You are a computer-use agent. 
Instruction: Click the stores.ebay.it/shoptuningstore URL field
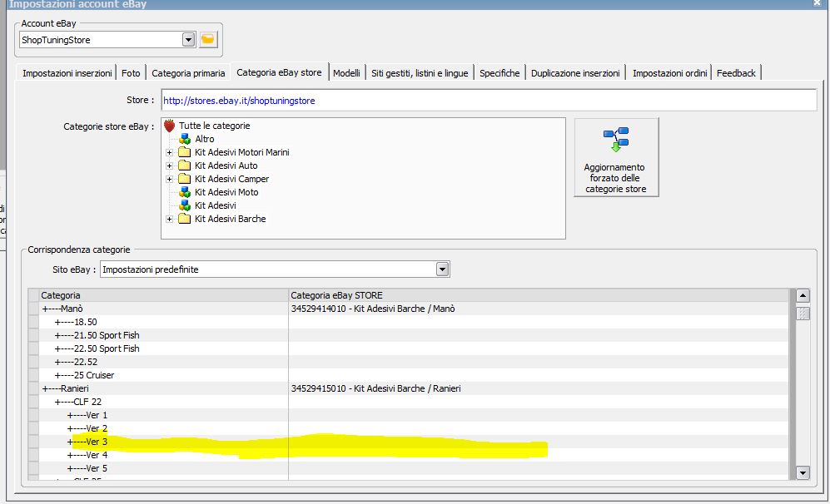click(489, 101)
